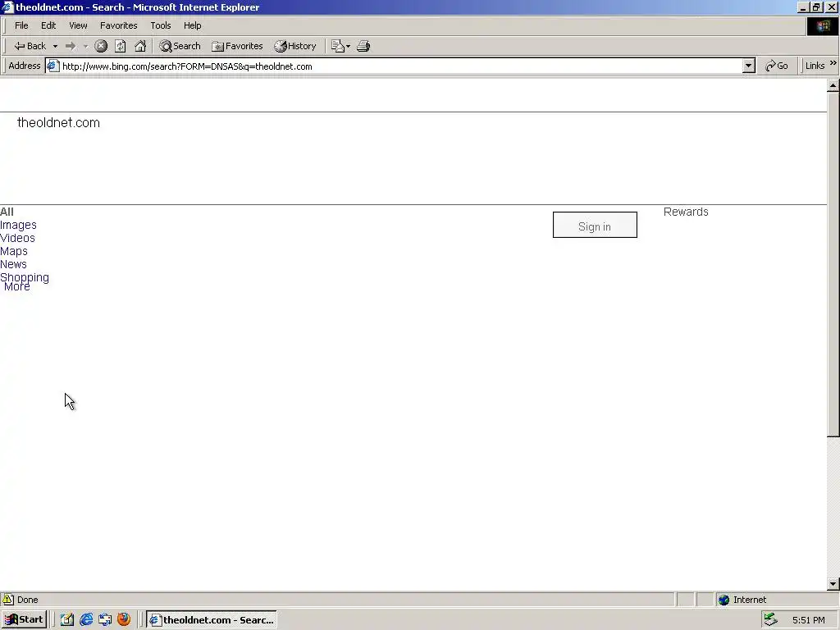This screenshot has height=630, width=840.
Task: Click the 5:51 PM clock
Action: [x=808, y=620]
